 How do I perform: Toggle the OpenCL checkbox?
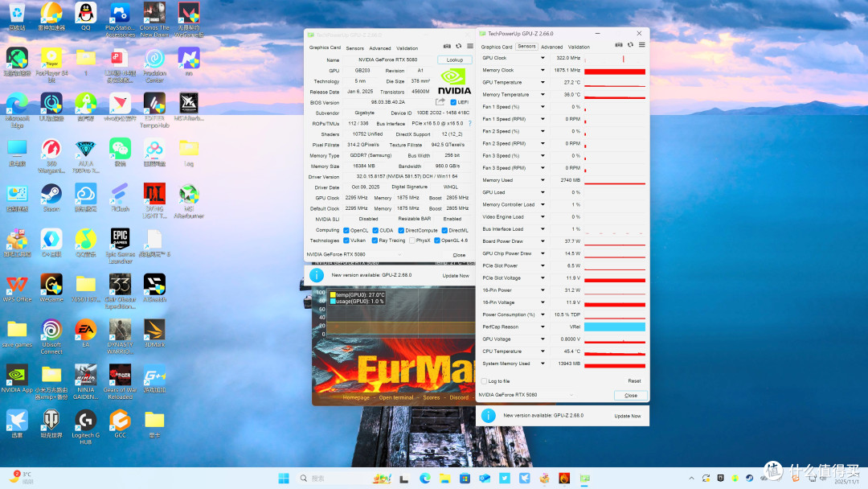[x=346, y=230]
